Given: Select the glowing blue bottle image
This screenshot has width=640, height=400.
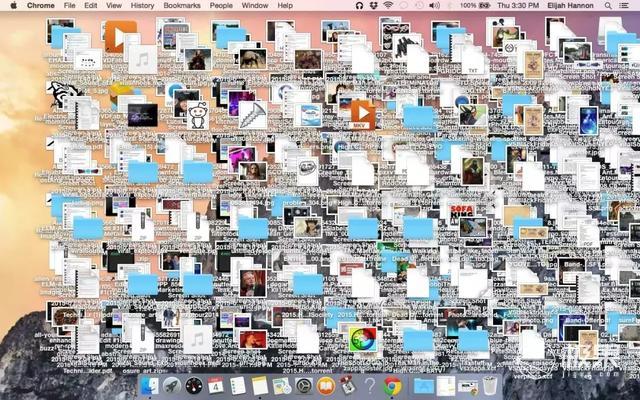Looking at the screenshot, I should pos(588,121).
